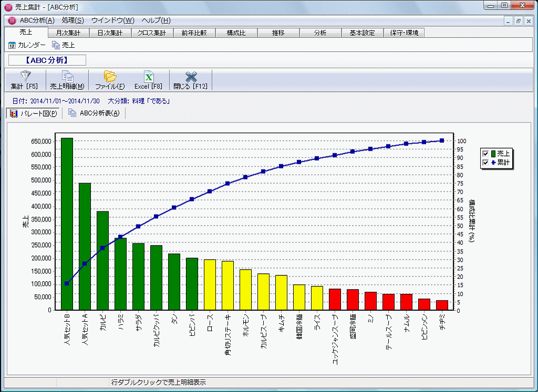Click the green 売上 legend color swatch
Image resolution: width=538 pixels, height=392 pixels.
(x=493, y=154)
